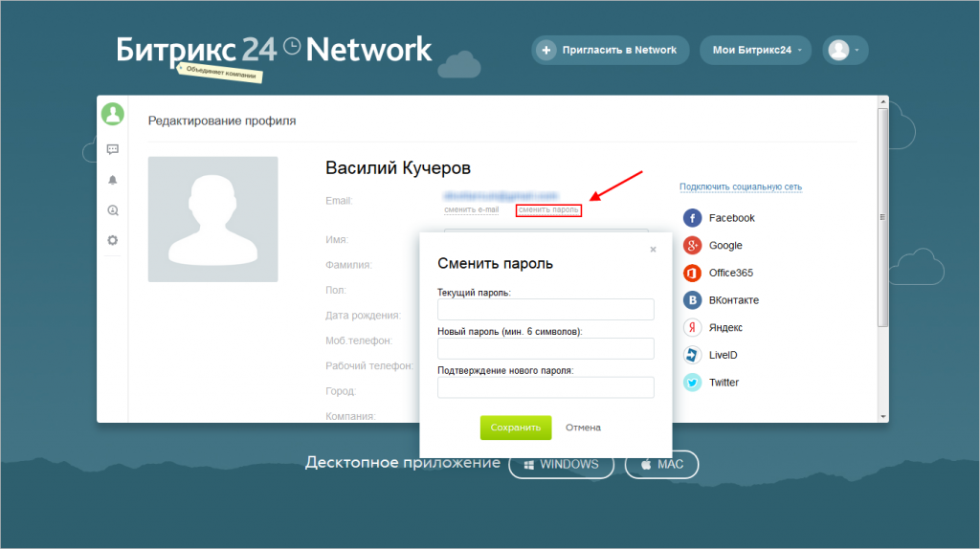Click the Редактирование профиля heading
This screenshot has height=549, width=980.
point(222,121)
